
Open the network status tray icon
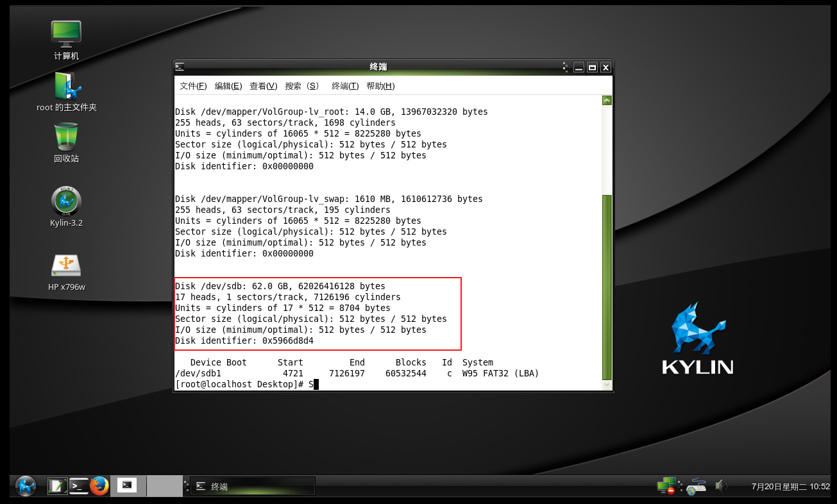coord(666,485)
